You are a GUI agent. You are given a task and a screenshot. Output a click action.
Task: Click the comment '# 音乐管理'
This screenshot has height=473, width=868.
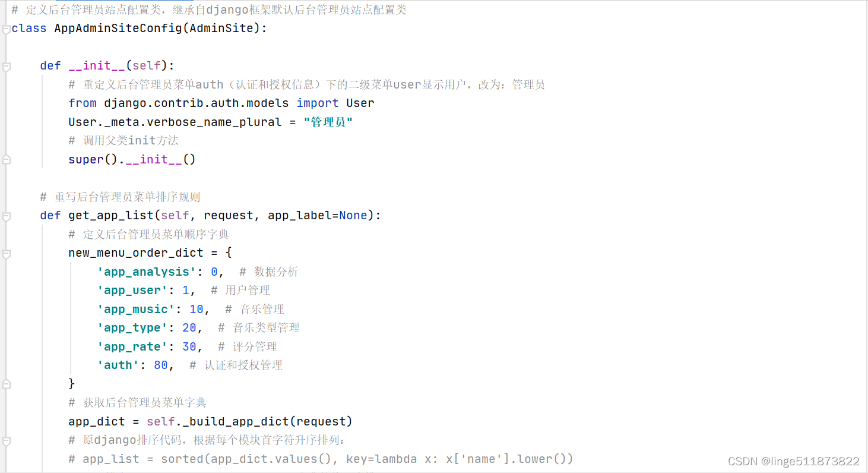[255, 309]
